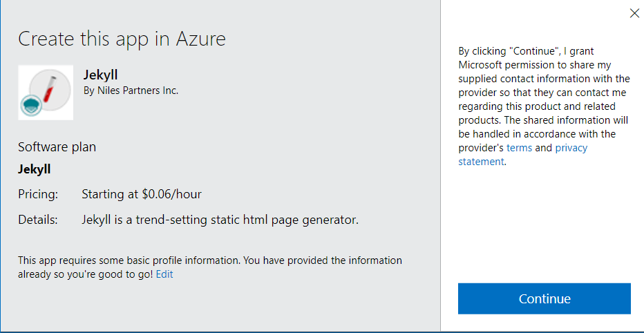Screen dimensions: 644x333
Task: Click "Starting at $0.06/hour" pricing value
Action: click(142, 194)
